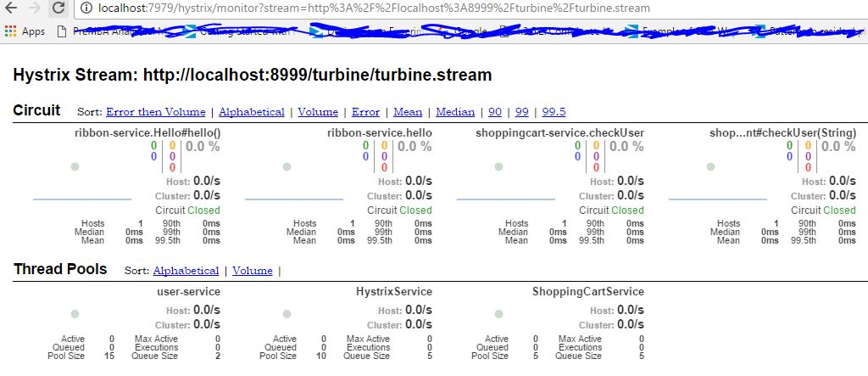Click Cluster rate value under ribbon-service.hello
This screenshot has height=376, width=868.
tap(419, 196)
